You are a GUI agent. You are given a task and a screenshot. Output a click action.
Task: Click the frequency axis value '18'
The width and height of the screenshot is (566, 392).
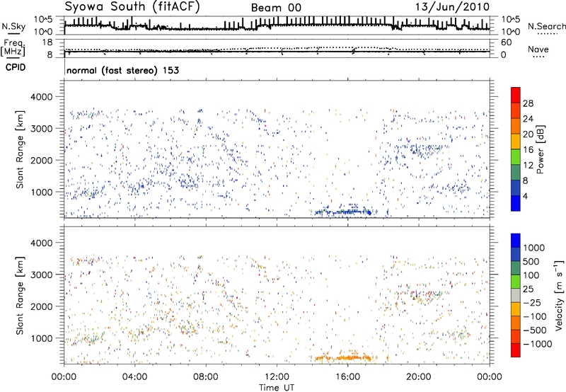pyautogui.click(x=47, y=42)
